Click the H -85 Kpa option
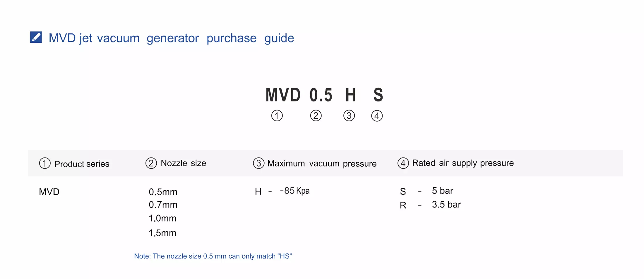644x279 pixels. (x=282, y=191)
